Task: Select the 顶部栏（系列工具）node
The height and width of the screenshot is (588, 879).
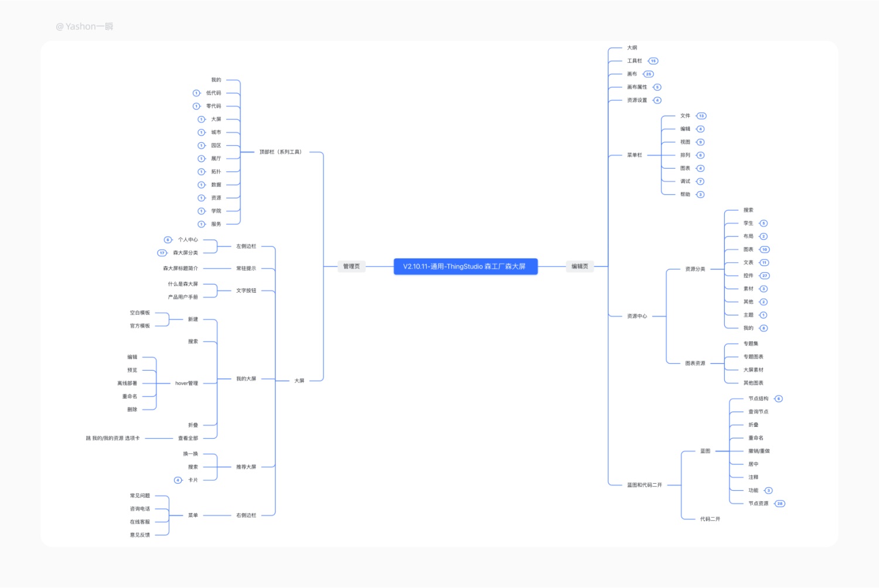Action: [281, 152]
